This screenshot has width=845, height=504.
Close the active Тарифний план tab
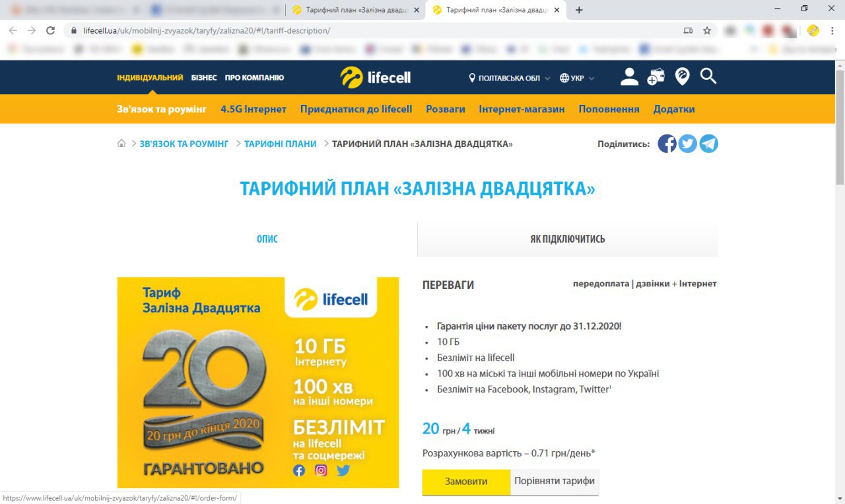pyautogui.click(x=557, y=10)
